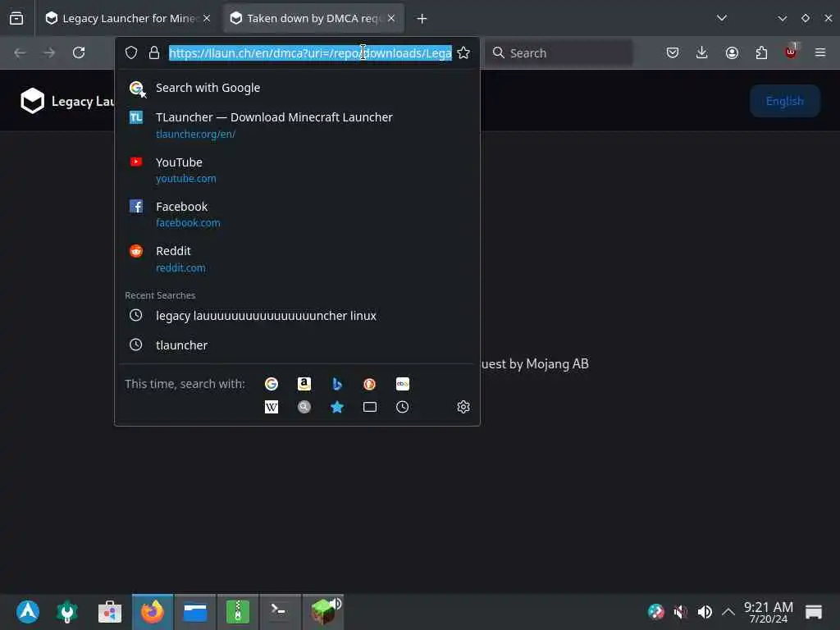Close the Taken down by DMCA tab
This screenshot has width=840, height=630.
click(391, 18)
